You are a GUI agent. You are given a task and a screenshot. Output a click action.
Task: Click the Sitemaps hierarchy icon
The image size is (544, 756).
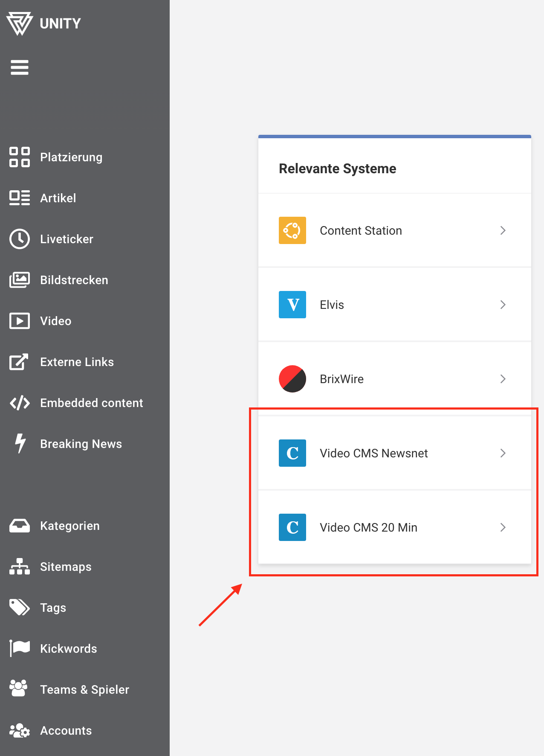click(20, 567)
